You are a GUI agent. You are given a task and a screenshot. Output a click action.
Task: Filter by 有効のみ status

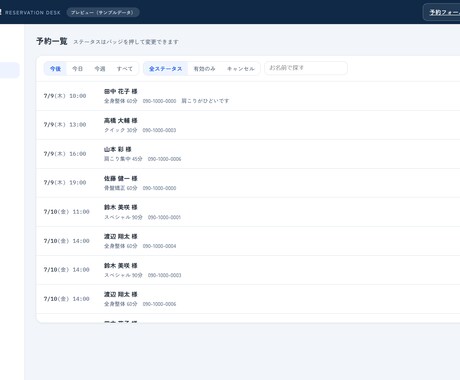coord(204,69)
